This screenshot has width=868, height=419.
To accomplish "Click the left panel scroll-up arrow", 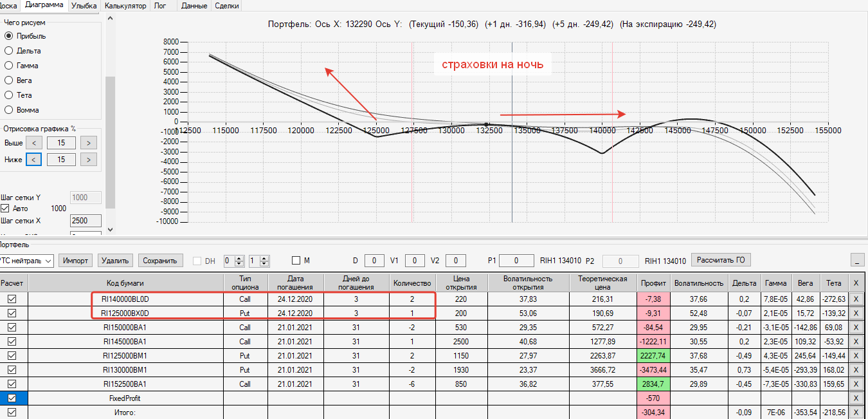I will pos(110,18).
